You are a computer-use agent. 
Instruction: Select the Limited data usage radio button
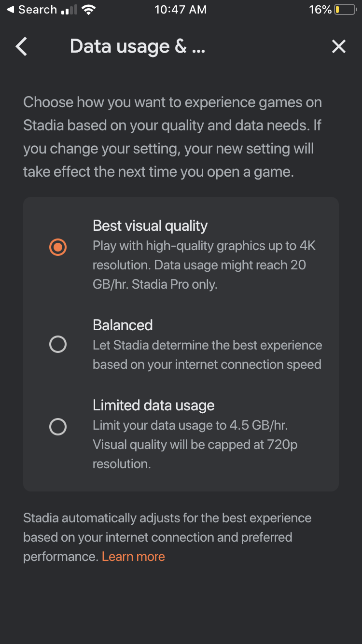pos(58,427)
